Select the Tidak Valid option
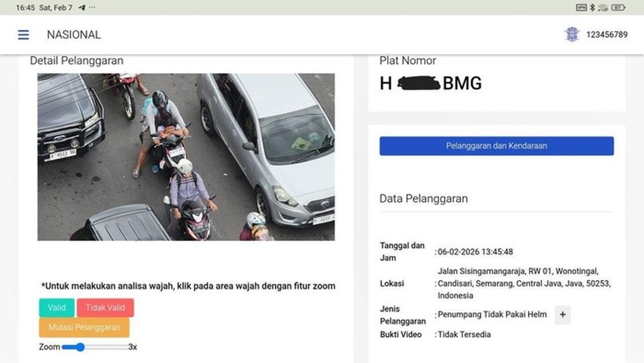 [x=105, y=307]
